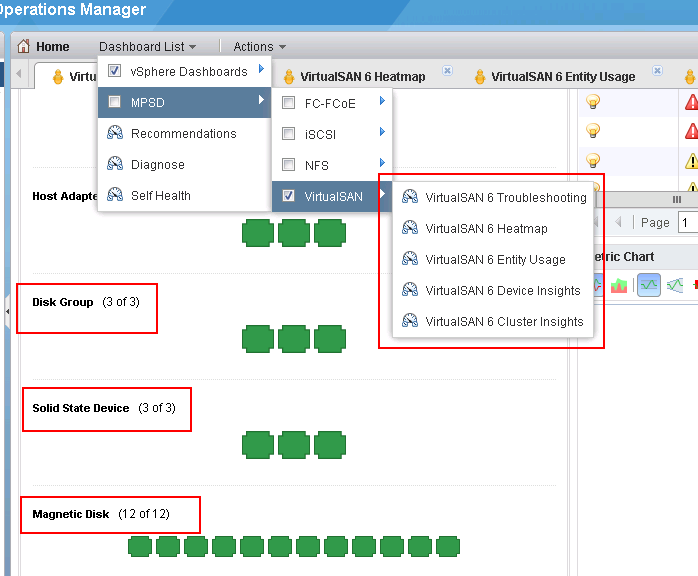Click the Diagnose dashboard gauge icon
This screenshot has height=576, width=698.
coord(115,164)
